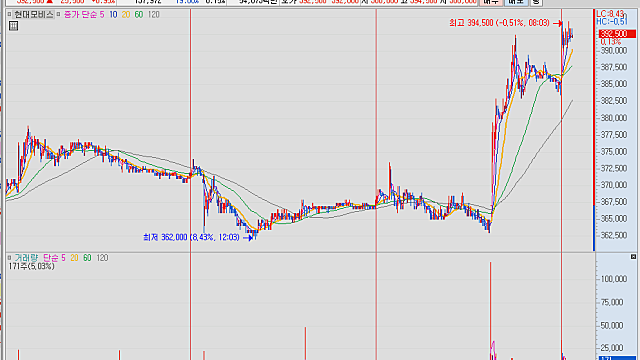Click the 종가 단순 5 moving average label
This screenshot has height=360, width=640.
click(x=84, y=15)
